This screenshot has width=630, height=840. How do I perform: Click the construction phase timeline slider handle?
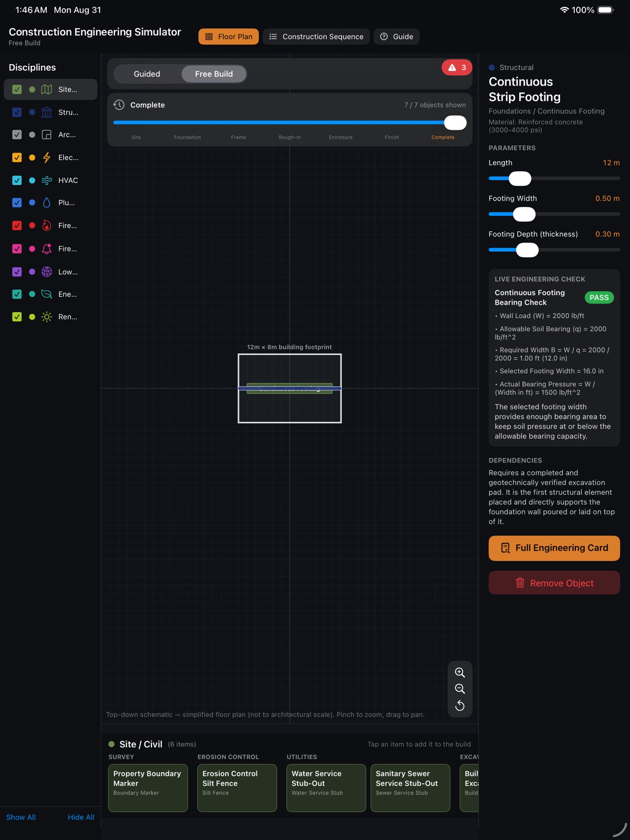pyautogui.click(x=455, y=123)
